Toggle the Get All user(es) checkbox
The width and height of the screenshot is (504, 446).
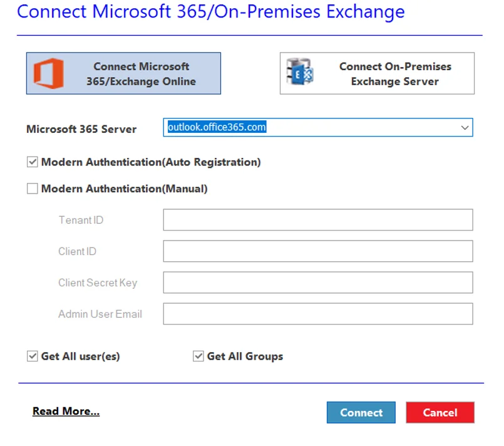coord(32,356)
